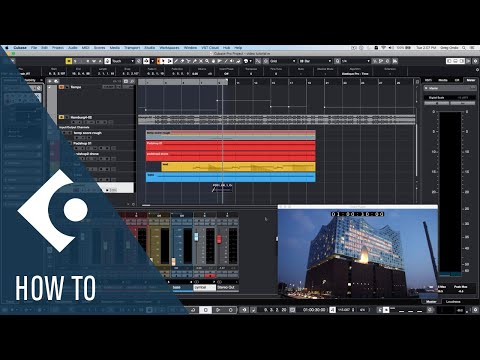Toggle the yellow Mute state button in toolbar

click(x=69, y=61)
